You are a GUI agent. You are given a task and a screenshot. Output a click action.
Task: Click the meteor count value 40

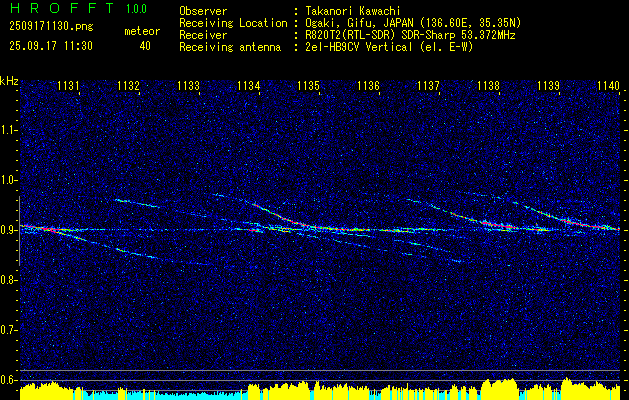pos(145,46)
